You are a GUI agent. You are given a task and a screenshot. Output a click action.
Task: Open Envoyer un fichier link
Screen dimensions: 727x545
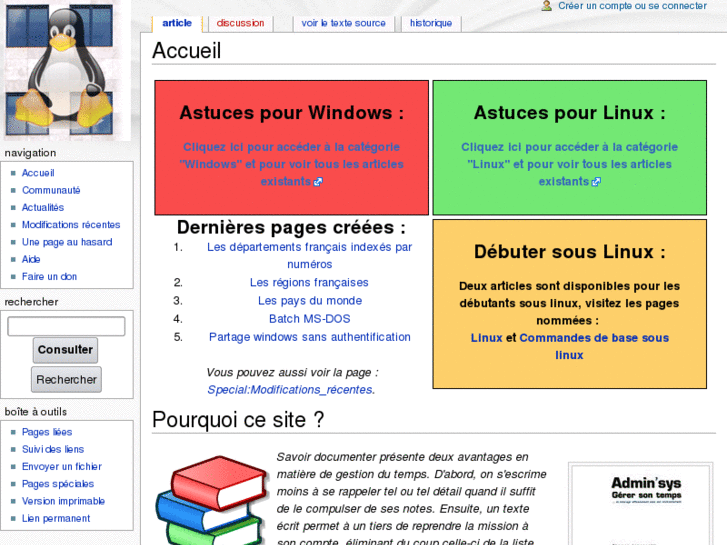coord(62,467)
